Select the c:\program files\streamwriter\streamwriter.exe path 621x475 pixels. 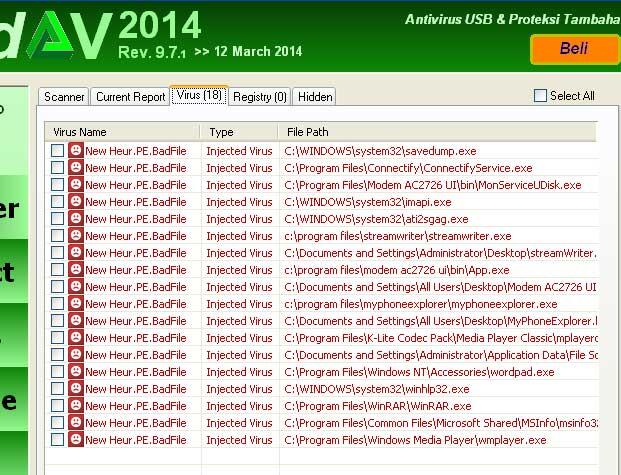click(x=398, y=236)
